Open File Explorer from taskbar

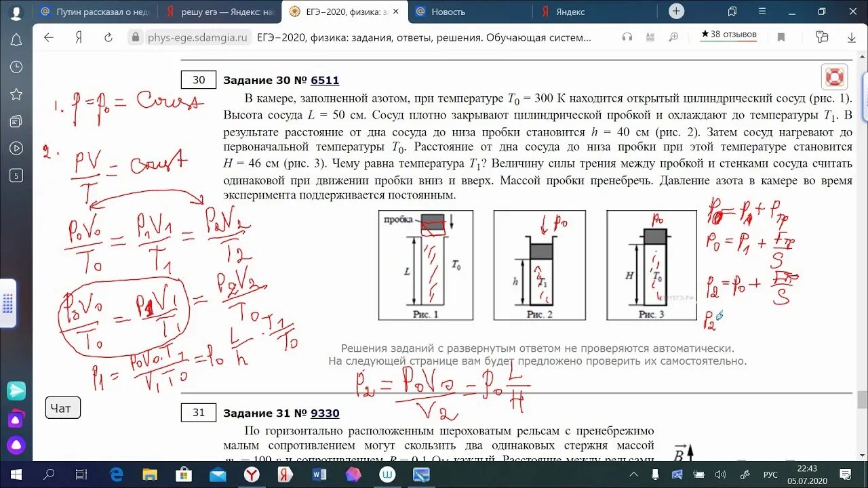(x=150, y=474)
